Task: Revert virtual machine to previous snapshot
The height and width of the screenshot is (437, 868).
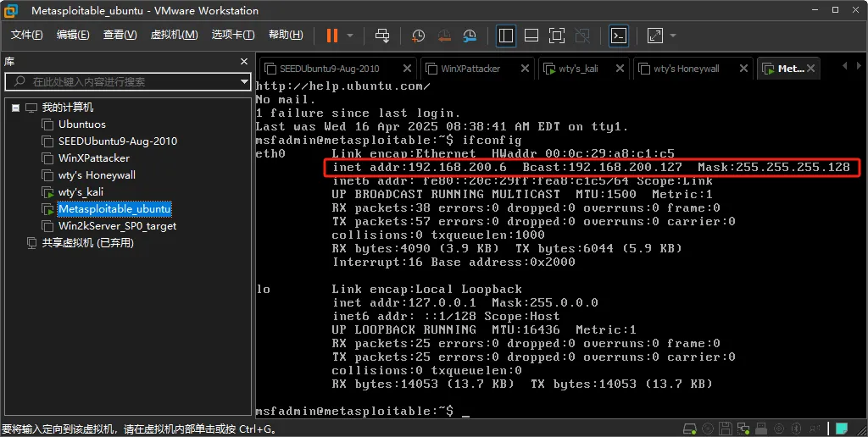Action: (x=444, y=36)
